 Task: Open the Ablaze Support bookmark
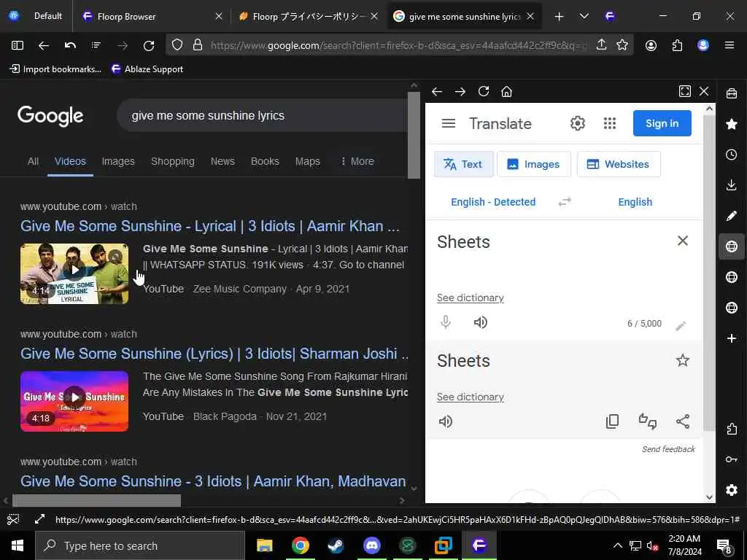(x=147, y=69)
